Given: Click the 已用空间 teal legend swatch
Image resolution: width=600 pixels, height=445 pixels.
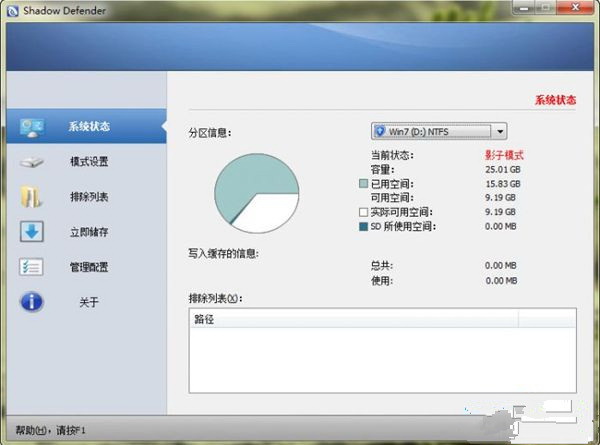Looking at the screenshot, I should click(x=364, y=184).
